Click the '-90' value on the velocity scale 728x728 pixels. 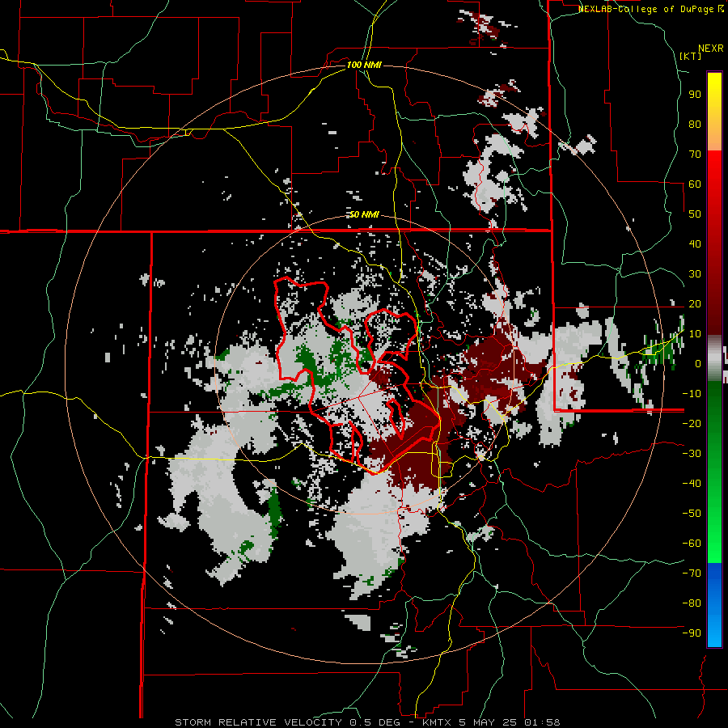pos(692,633)
